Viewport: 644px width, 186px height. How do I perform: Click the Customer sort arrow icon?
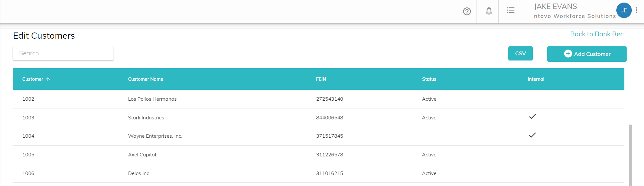tap(48, 79)
